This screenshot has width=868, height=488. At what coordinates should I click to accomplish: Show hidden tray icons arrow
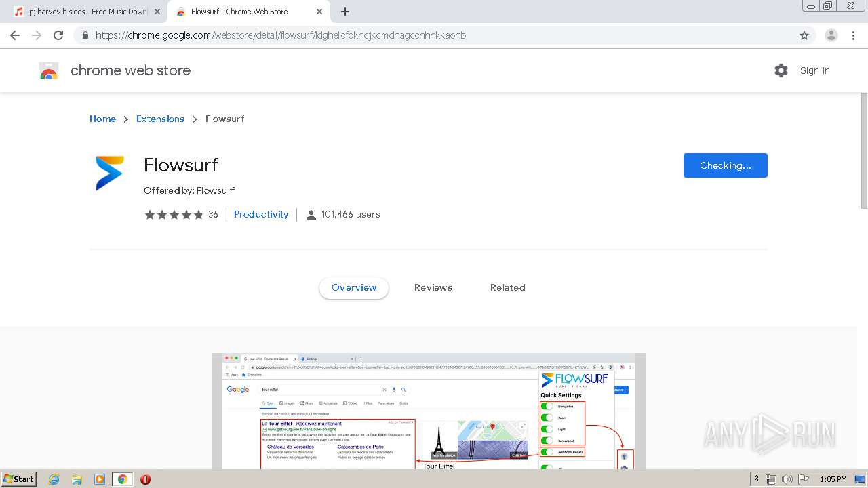[757, 479]
